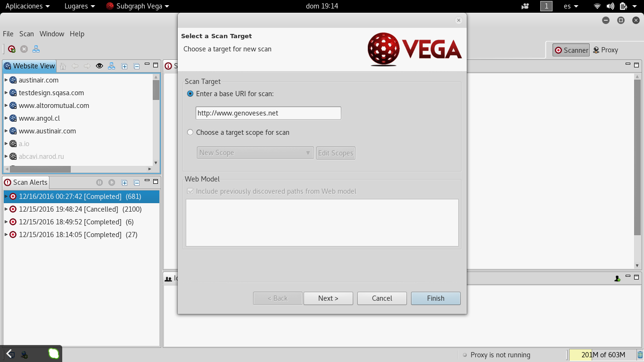Expand www.angol.cl tree node
644x362 pixels.
[x=6, y=118]
